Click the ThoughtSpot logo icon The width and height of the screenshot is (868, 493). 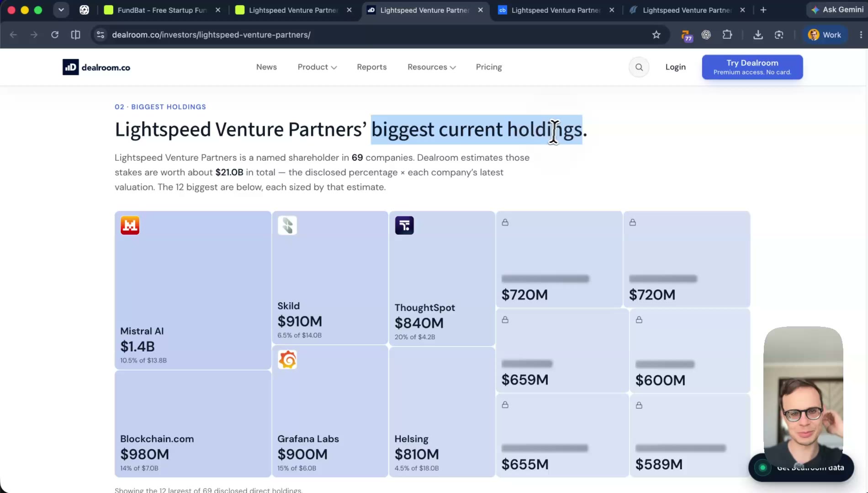coord(404,225)
